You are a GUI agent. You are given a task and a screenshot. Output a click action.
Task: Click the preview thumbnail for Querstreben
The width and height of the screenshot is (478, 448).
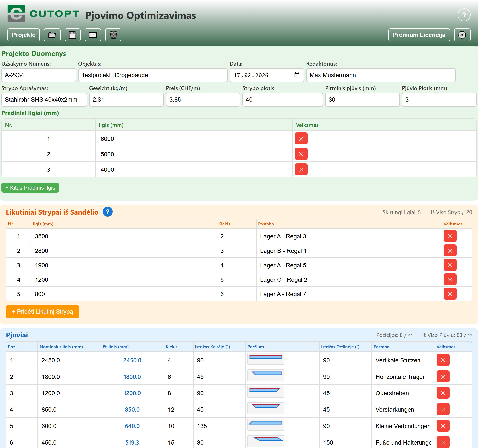pos(266,392)
